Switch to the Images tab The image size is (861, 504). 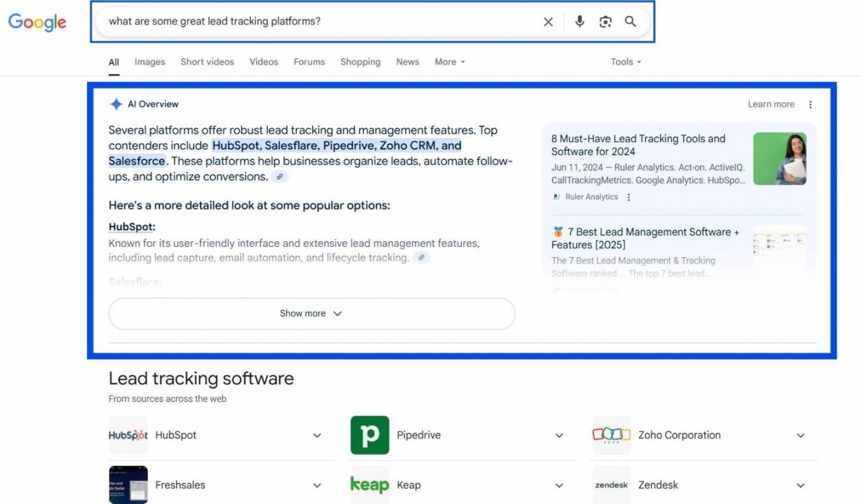pyautogui.click(x=150, y=62)
